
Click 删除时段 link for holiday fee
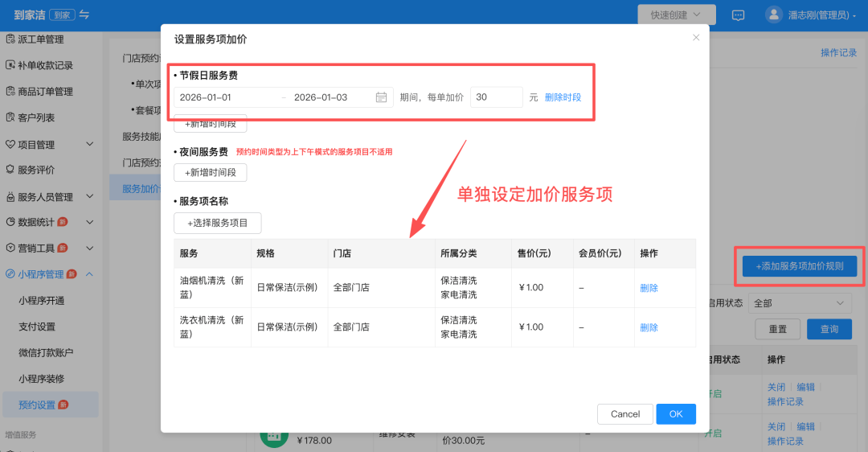click(563, 97)
